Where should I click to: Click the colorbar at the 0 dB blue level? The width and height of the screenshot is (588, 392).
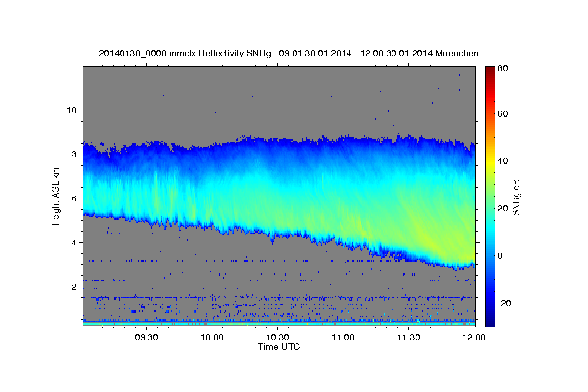coord(490,256)
